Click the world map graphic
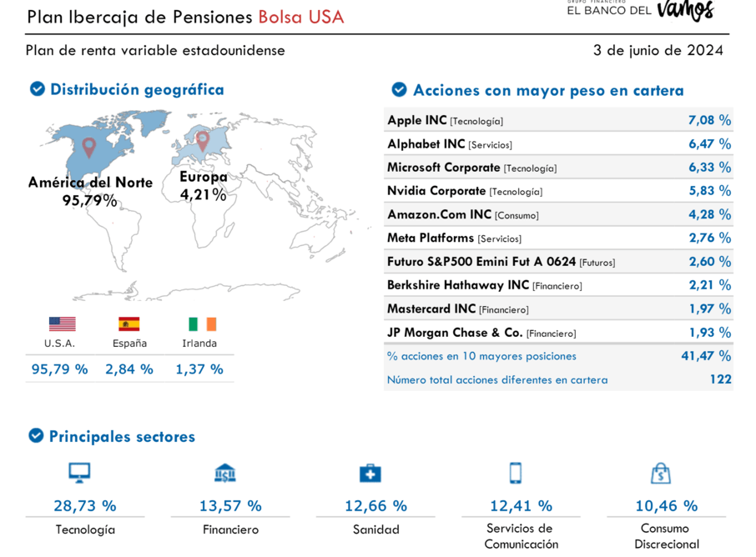 pos(200,205)
